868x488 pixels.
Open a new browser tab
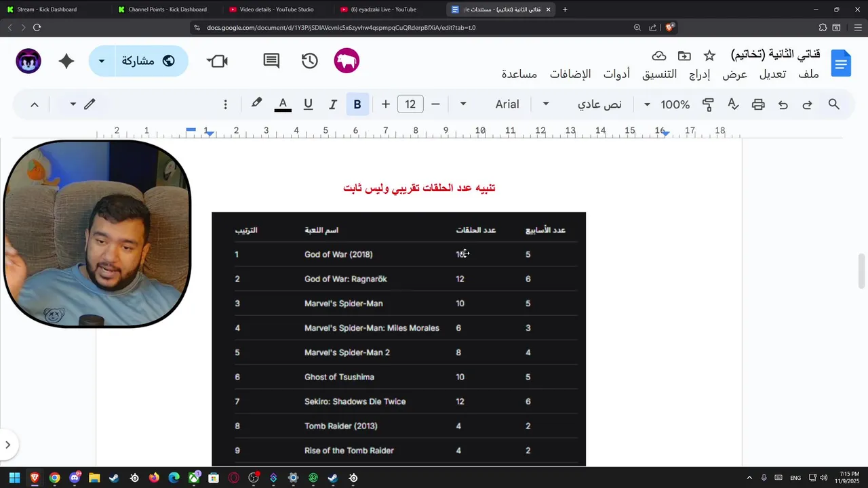point(565,9)
